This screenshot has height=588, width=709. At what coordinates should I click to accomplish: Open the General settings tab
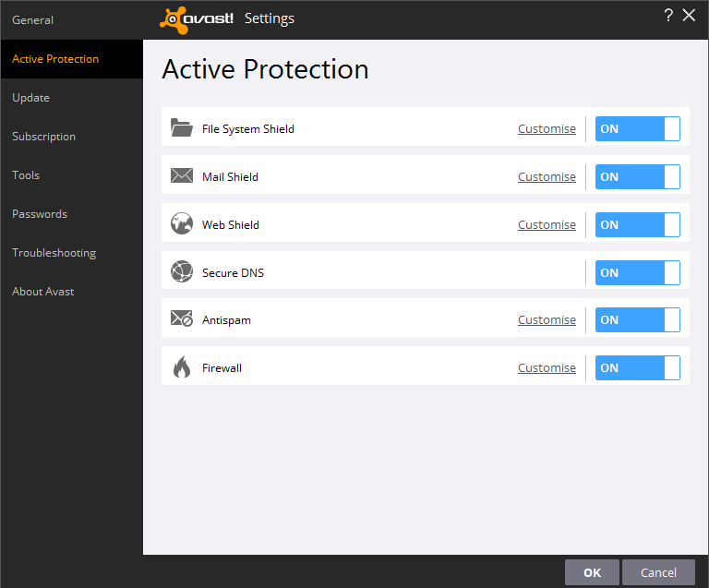point(33,19)
